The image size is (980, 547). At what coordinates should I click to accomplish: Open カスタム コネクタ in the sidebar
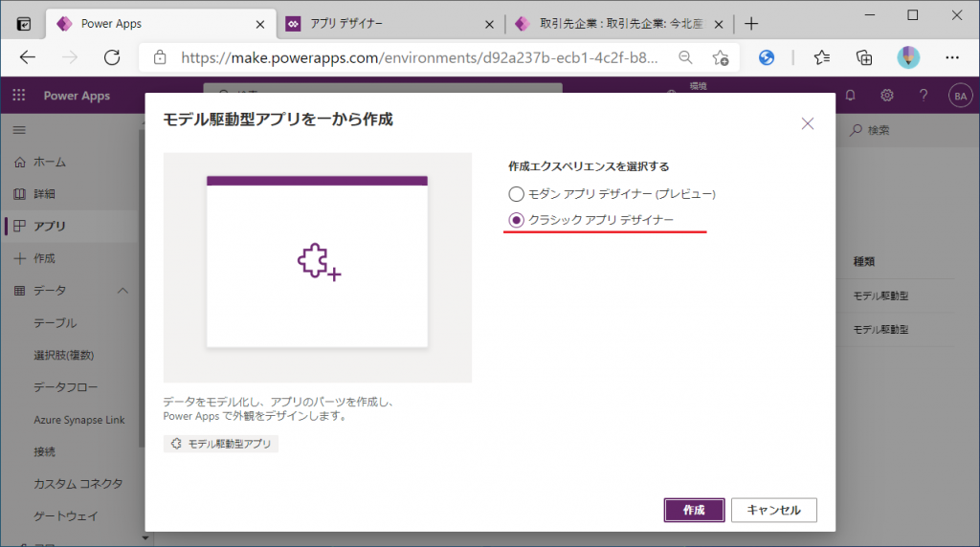78,484
